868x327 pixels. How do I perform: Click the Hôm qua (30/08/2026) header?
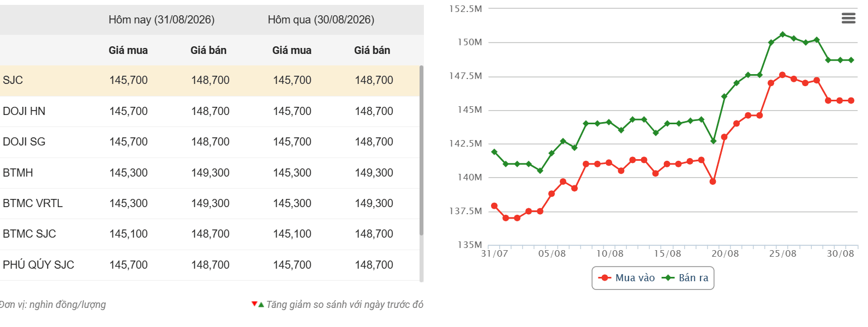point(321,20)
